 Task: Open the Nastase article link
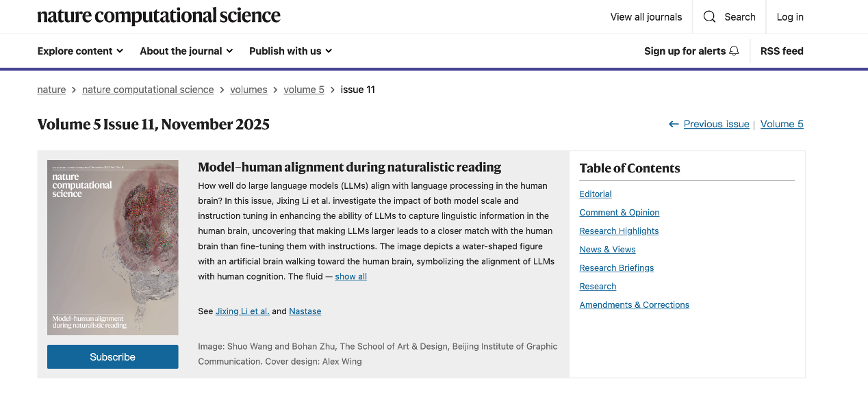(x=305, y=311)
